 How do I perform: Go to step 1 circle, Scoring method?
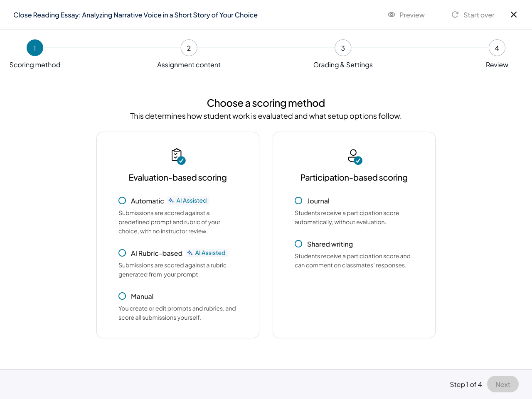click(x=35, y=48)
